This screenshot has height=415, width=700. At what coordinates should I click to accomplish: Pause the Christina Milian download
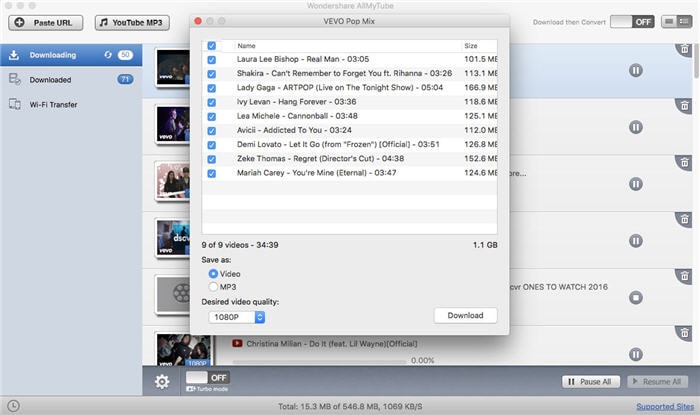click(636, 354)
